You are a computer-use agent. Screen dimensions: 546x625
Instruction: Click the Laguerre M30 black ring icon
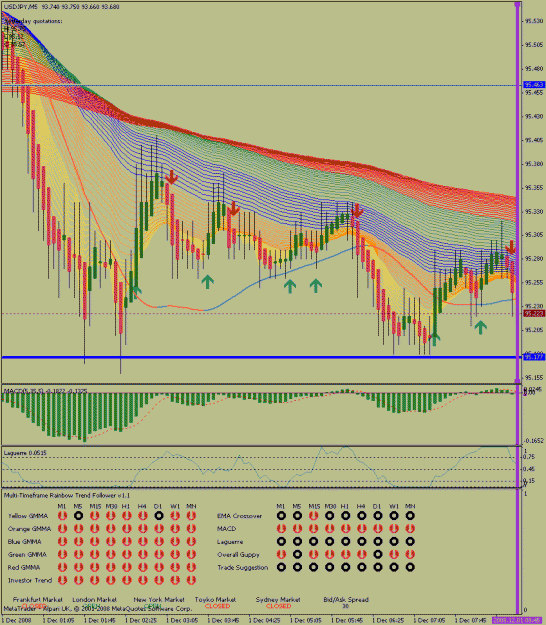coord(330,542)
